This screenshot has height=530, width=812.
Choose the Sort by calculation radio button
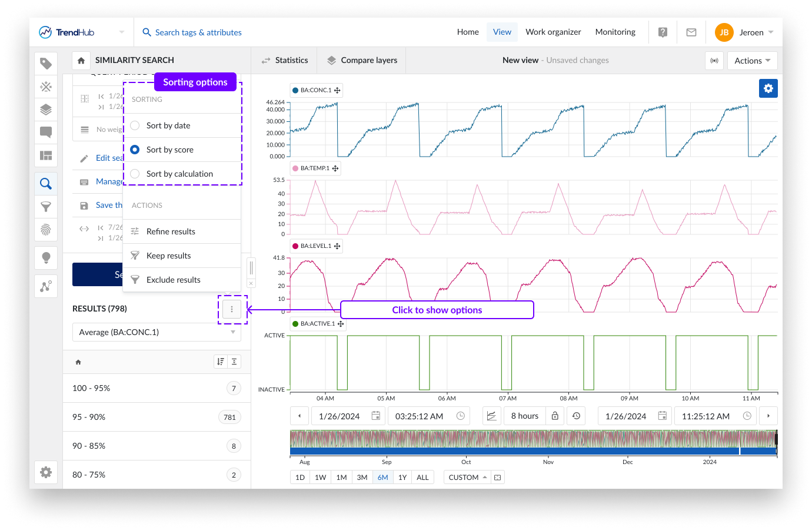135,174
